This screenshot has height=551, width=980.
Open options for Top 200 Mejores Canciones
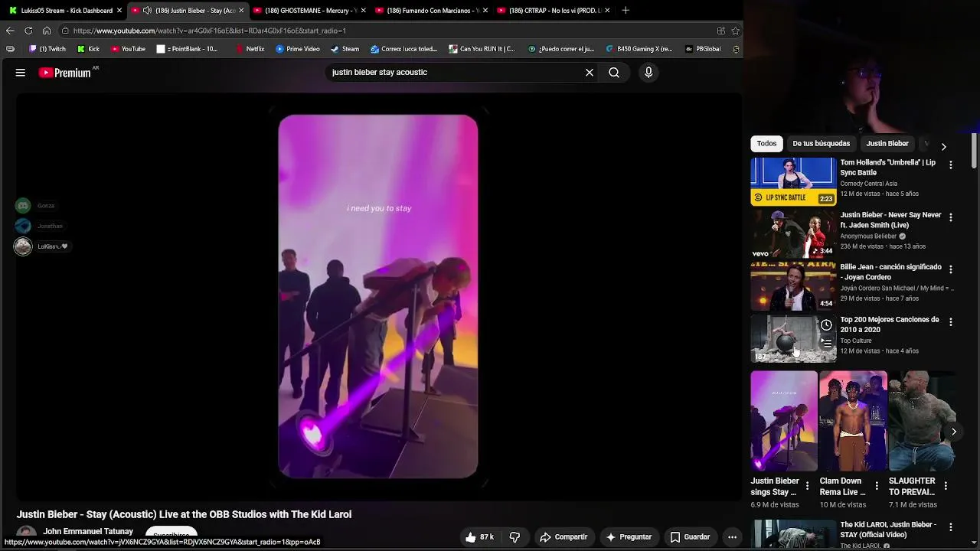[951, 322]
